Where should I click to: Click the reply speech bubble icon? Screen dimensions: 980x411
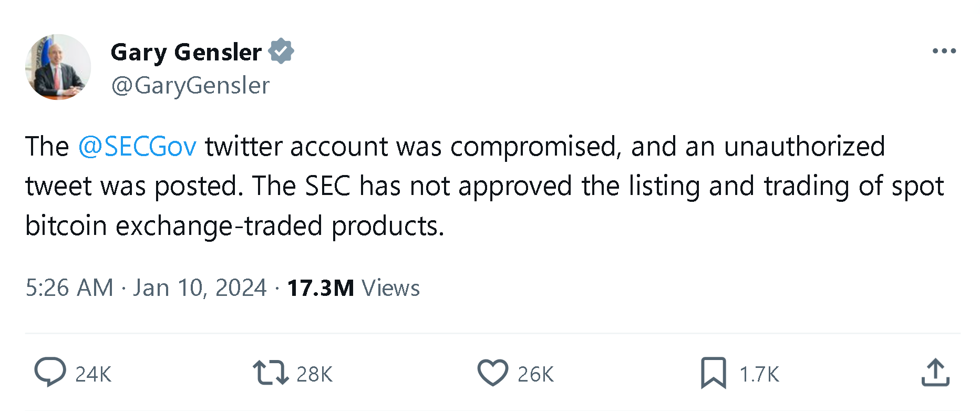[50, 372]
